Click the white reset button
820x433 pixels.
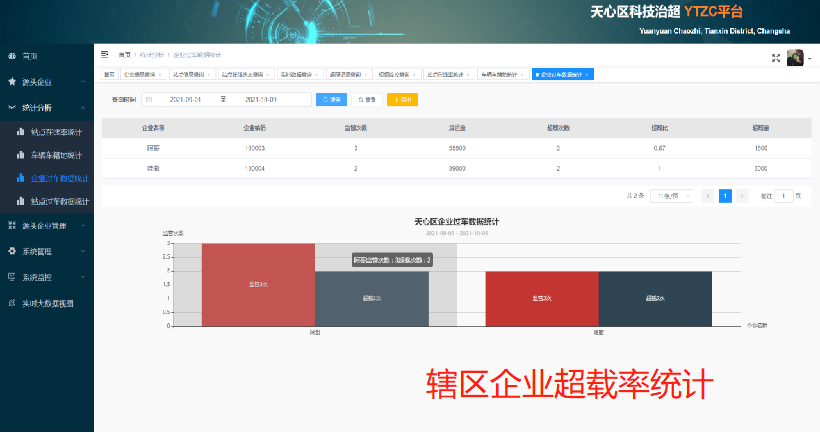pos(366,99)
